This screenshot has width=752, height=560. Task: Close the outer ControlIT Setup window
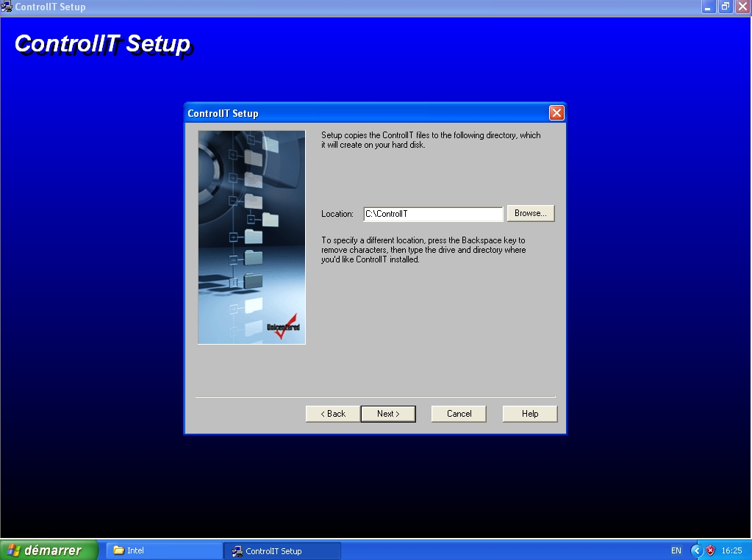pyautogui.click(x=742, y=7)
